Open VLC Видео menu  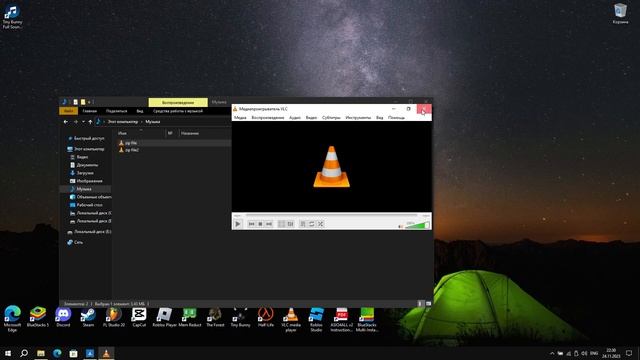pos(311,118)
